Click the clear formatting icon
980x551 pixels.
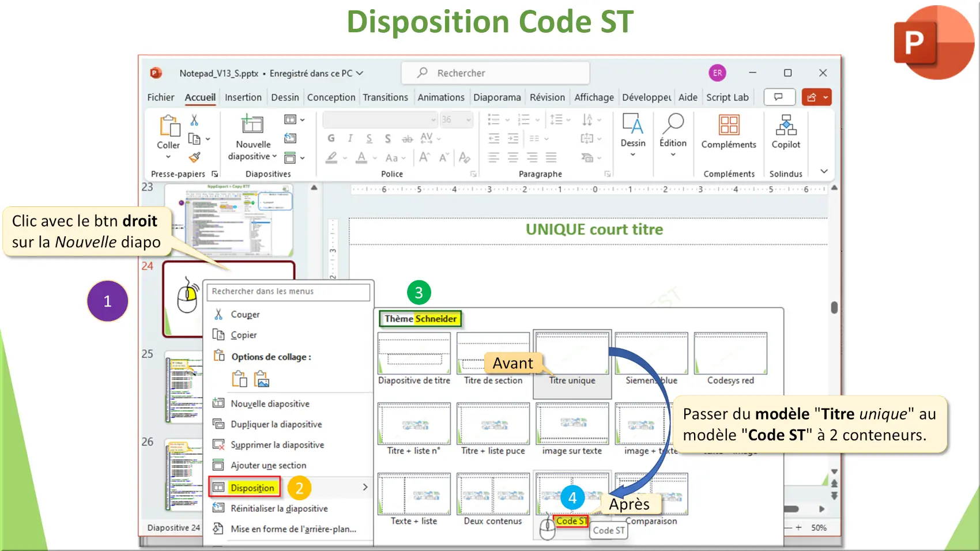point(465,157)
